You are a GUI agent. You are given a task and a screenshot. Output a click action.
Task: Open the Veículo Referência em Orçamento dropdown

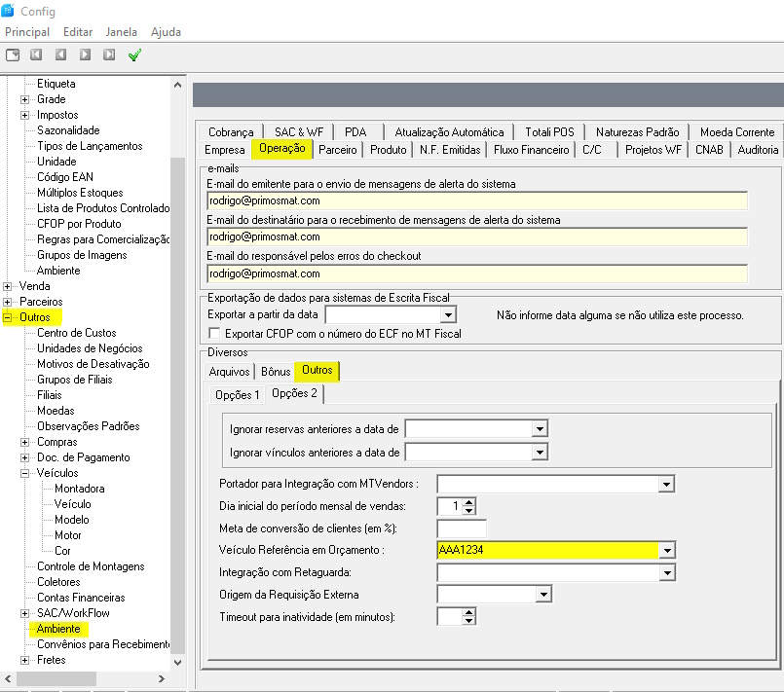click(x=666, y=551)
